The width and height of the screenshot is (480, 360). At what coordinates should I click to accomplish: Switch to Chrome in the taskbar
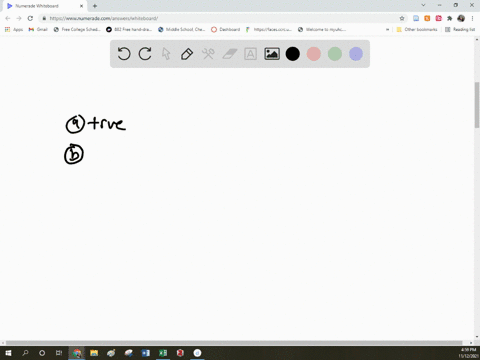77,353
